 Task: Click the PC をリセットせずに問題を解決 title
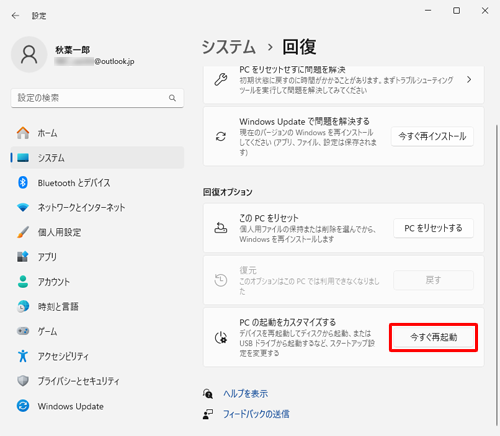pyautogui.click(x=292, y=70)
